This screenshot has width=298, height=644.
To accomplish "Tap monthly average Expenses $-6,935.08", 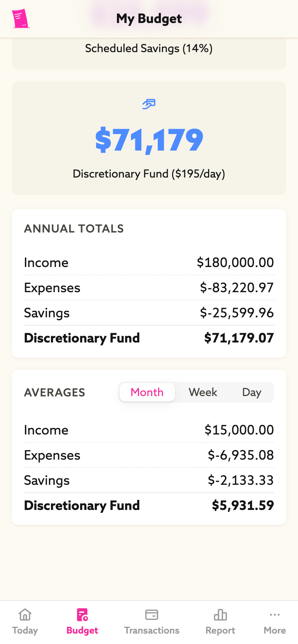I will 241,455.
